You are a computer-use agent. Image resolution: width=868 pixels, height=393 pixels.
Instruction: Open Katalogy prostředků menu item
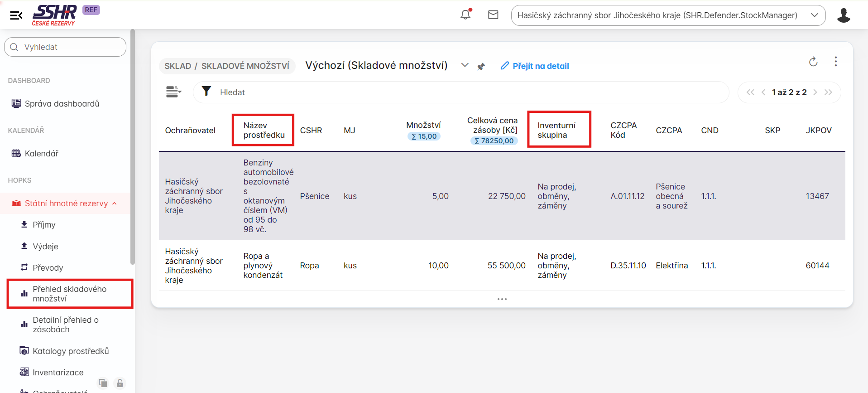(71, 351)
